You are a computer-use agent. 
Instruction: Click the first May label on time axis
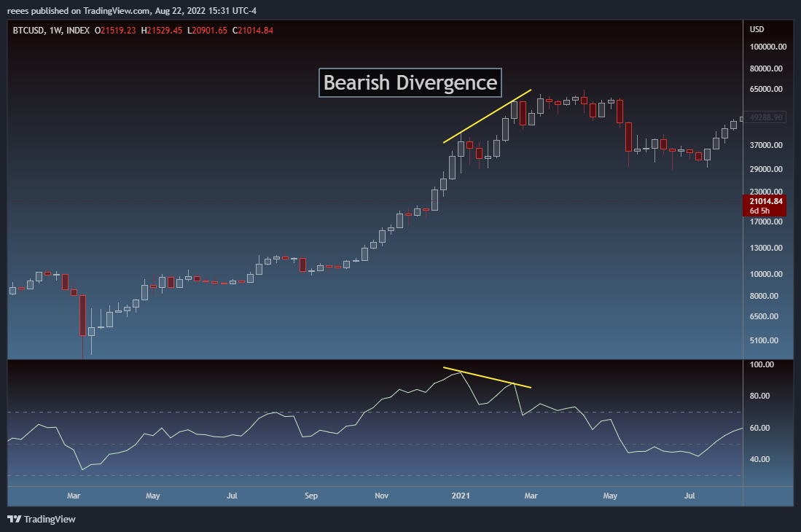coord(153,496)
